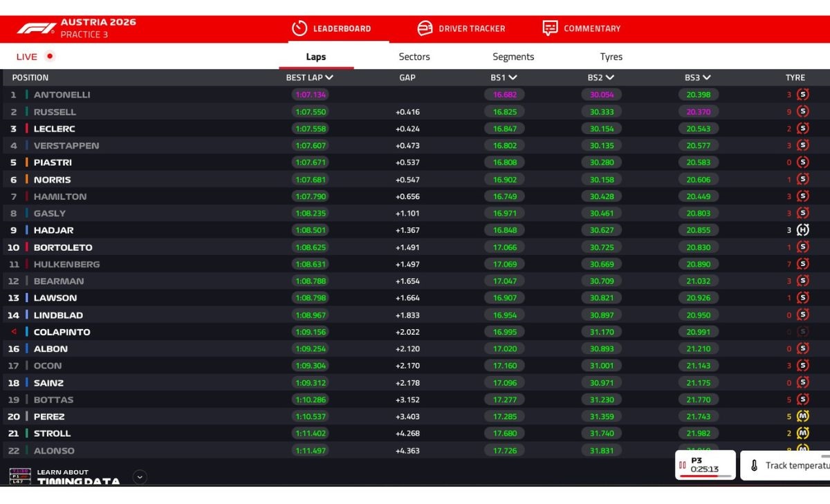830x504 pixels.
Task: Click the soft tyre icon for Norris
Action: 802,179
